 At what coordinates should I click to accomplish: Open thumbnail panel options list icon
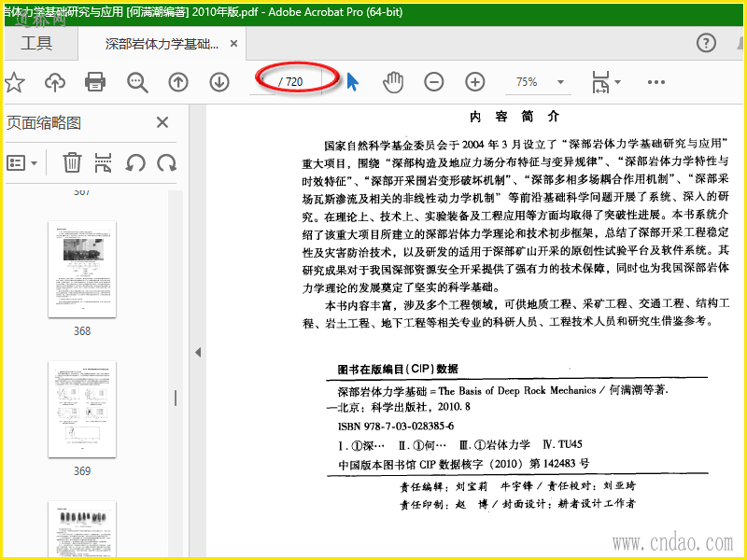[x=21, y=162]
